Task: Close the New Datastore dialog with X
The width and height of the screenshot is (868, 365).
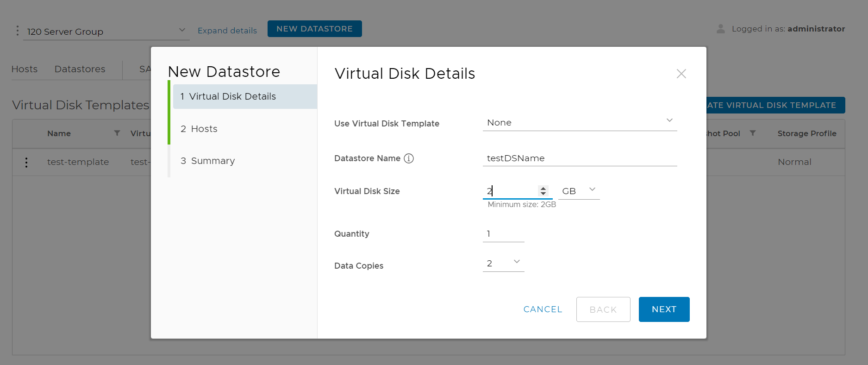Action: click(x=681, y=74)
